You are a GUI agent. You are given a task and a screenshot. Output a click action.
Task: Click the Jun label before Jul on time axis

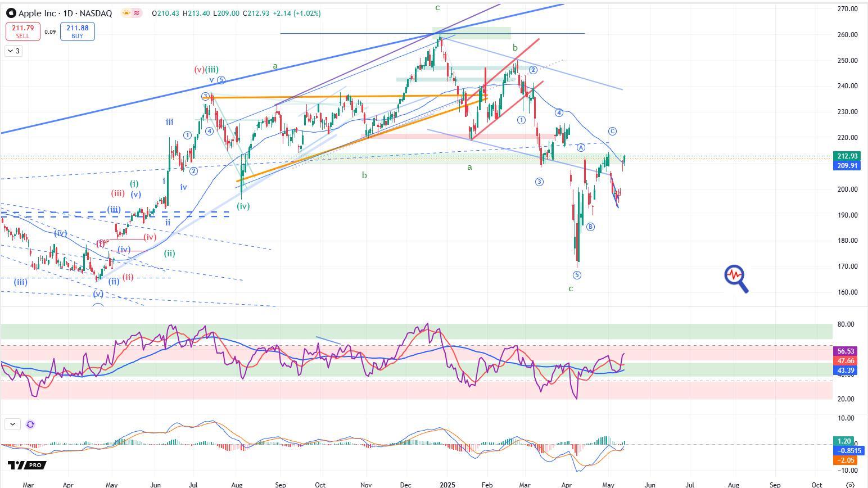tap(156, 485)
